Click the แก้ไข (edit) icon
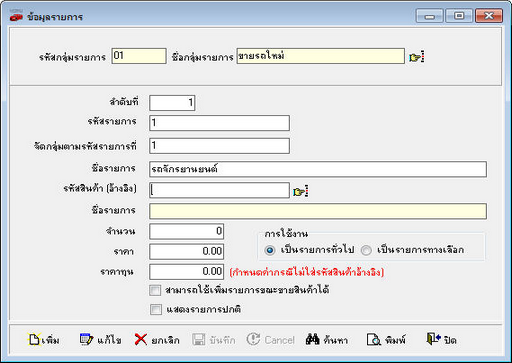Image resolution: width=512 pixels, height=363 pixels. [x=86, y=340]
